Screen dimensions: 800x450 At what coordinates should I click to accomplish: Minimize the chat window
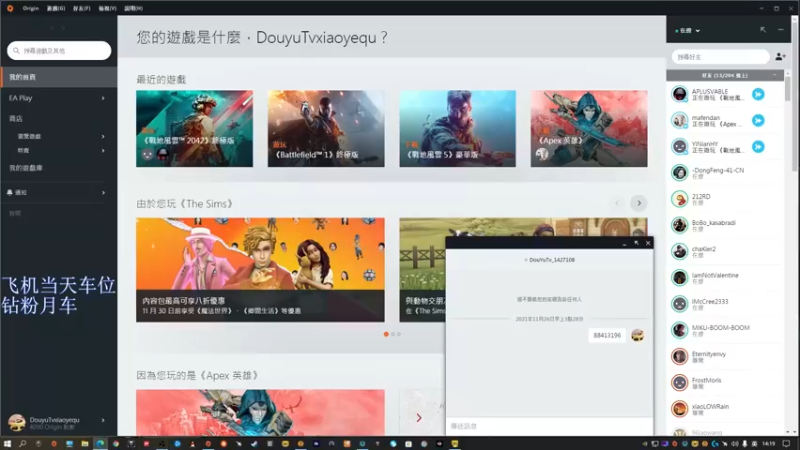[624, 244]
